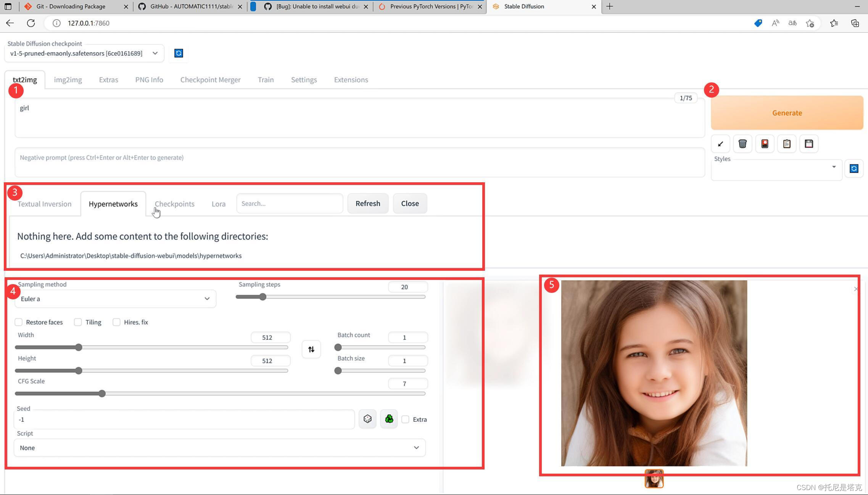Open the tab actions menu icon
The width and height of the screenshot is (868, 495).
(8, 6)
